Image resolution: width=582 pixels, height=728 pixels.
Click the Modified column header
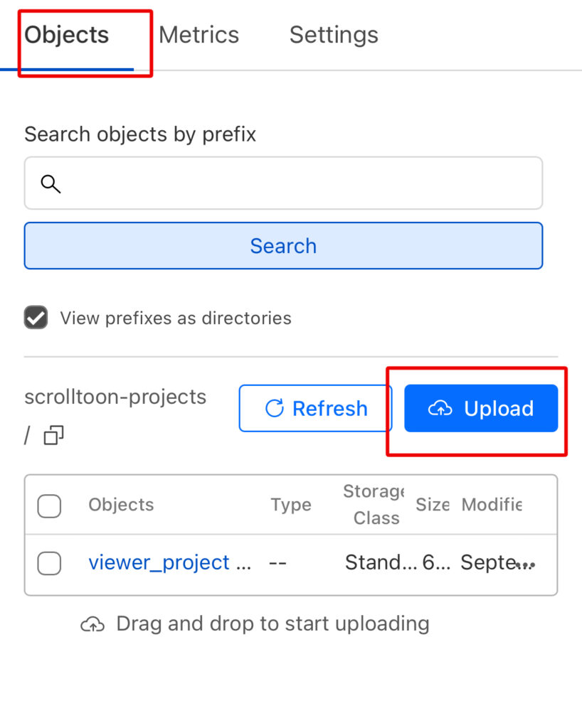coord(491,505)
